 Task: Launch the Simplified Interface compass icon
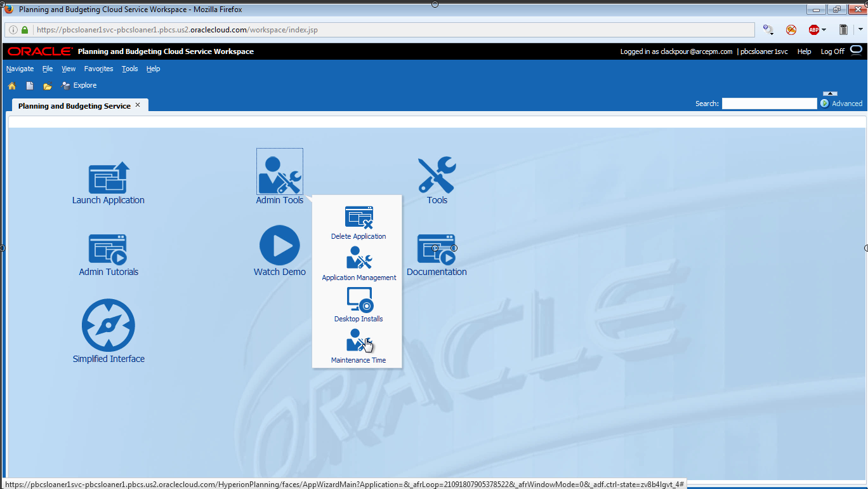point(109,325)
